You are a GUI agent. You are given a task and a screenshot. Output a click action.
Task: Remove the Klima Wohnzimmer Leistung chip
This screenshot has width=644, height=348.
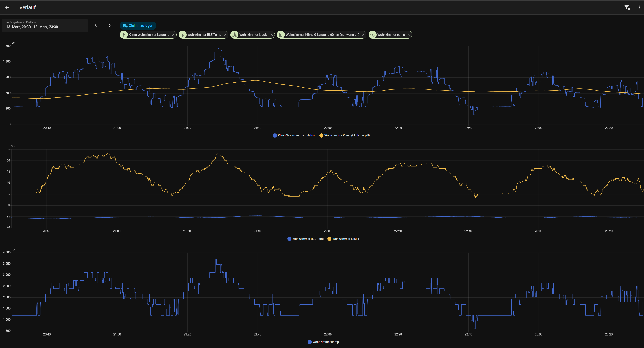pos(173,35)
